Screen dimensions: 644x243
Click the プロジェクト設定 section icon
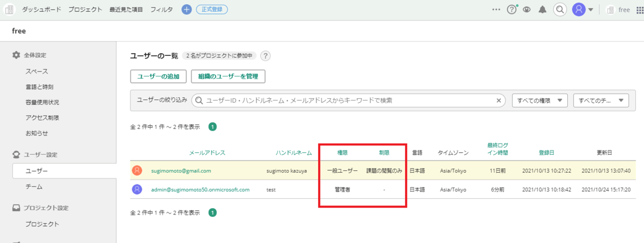(x=16, y=208)
